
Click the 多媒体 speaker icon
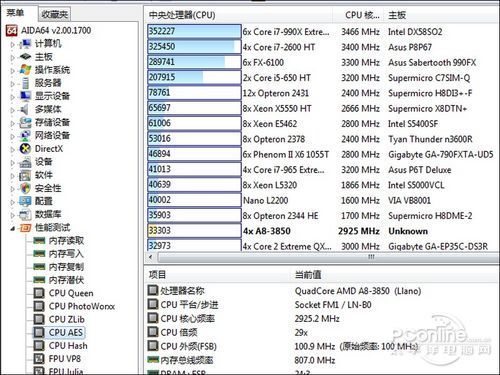point(25,109)
